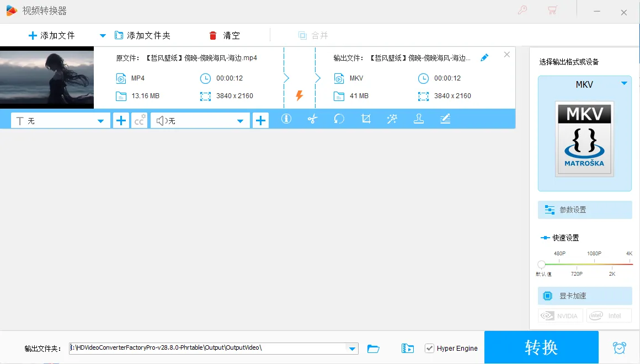The height and width of the screenshot is (364, 640).
Task: Open the MKV output format selector
Action: 584,84
